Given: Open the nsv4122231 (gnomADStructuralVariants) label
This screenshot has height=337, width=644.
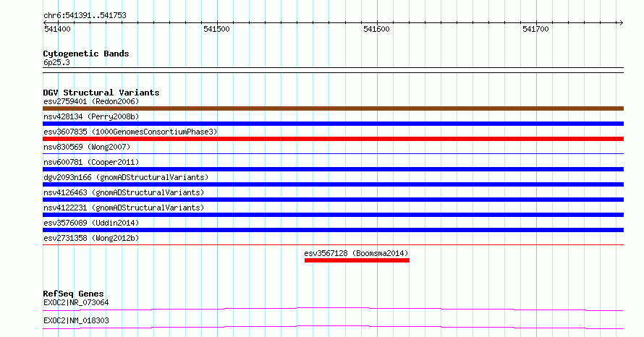Looking at the screenshot, I should [124, 208].
